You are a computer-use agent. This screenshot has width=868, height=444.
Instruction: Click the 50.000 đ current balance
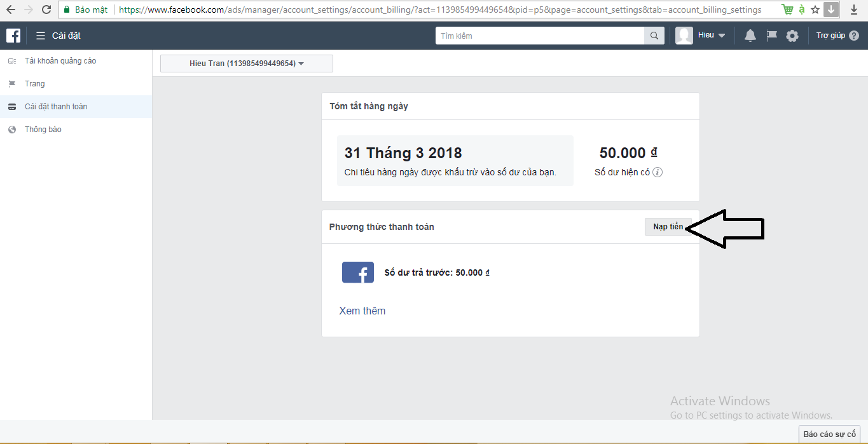[x=628, y=153]
